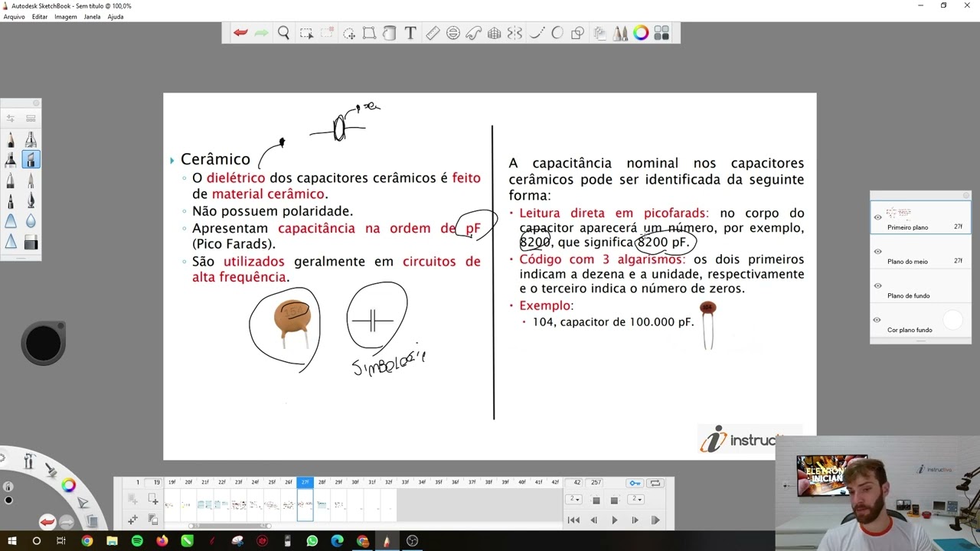The image size is (980, 551).
Task: Open the Copic Library swatches
Action: tap(661, 33)
